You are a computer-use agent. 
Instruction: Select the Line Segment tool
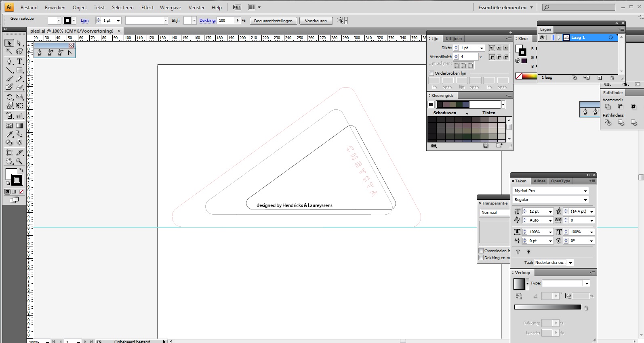(9, 70)
